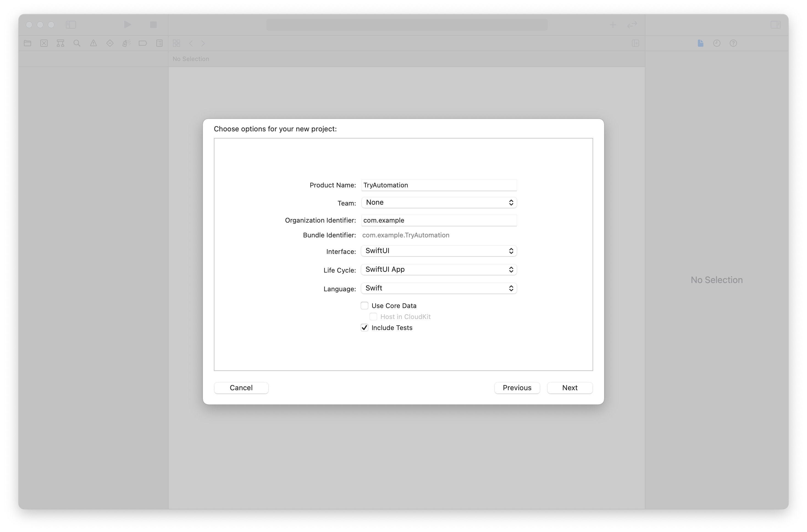Open the Source Control navigator icon
The image size is (807, 532).
tap(44, 43)
